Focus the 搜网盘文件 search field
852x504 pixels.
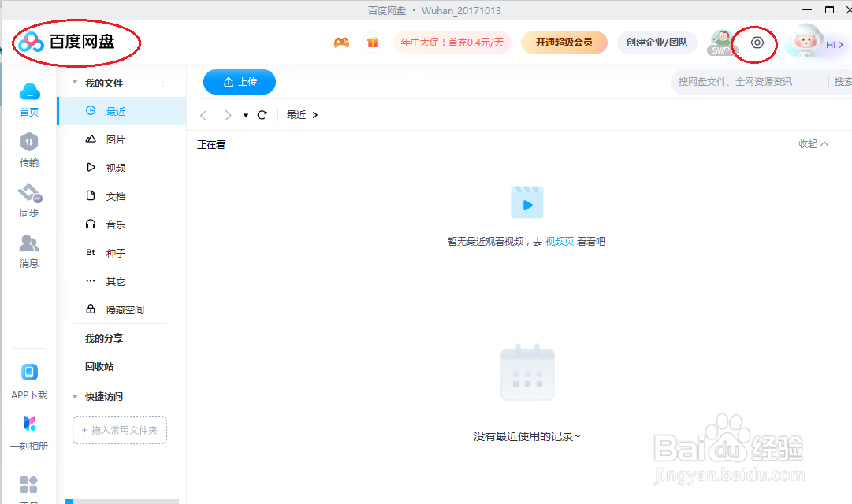[x=750, y=82]
